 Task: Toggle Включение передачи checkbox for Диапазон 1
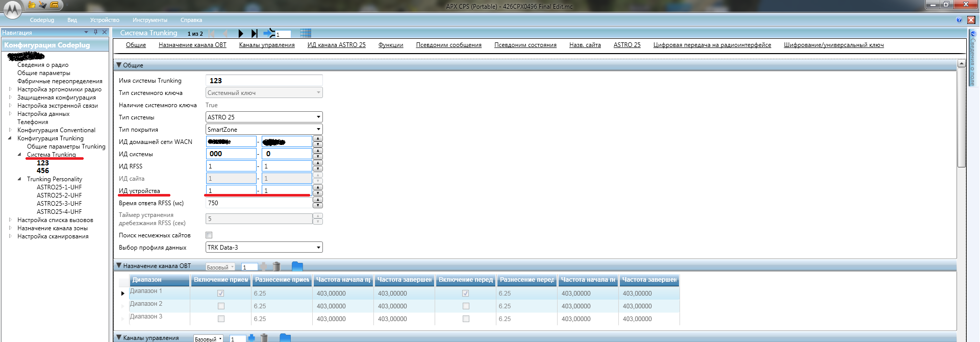click(466, 294)
